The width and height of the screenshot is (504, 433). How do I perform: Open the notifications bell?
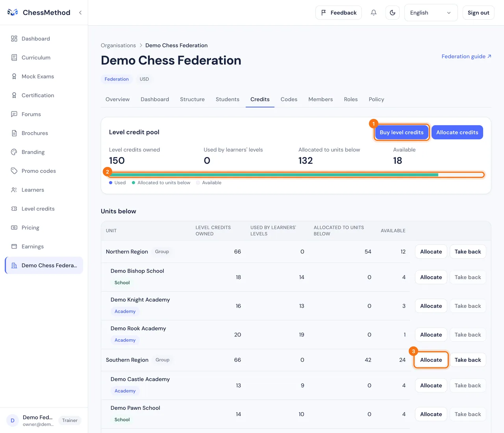[374, 13]
